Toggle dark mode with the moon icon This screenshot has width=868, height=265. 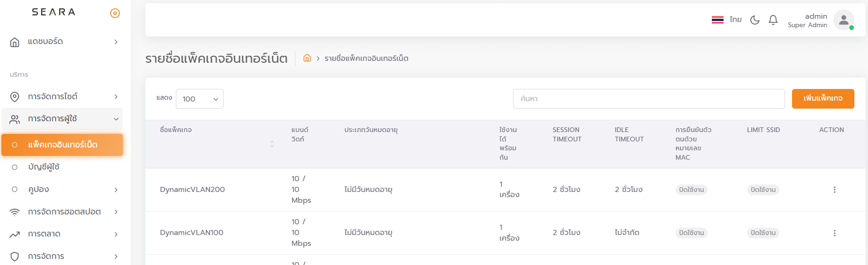(x=755, y=20)
